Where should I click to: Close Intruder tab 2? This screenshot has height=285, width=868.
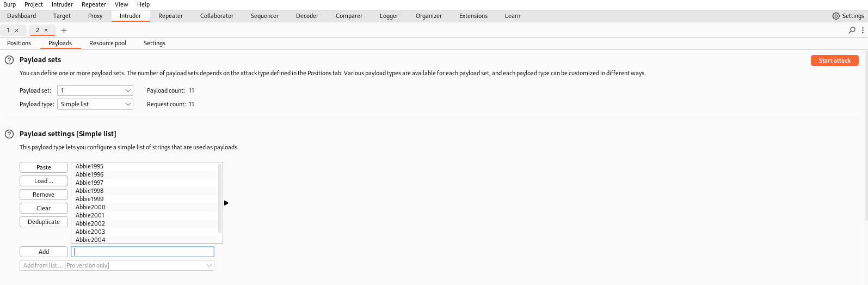pos(46,30)
